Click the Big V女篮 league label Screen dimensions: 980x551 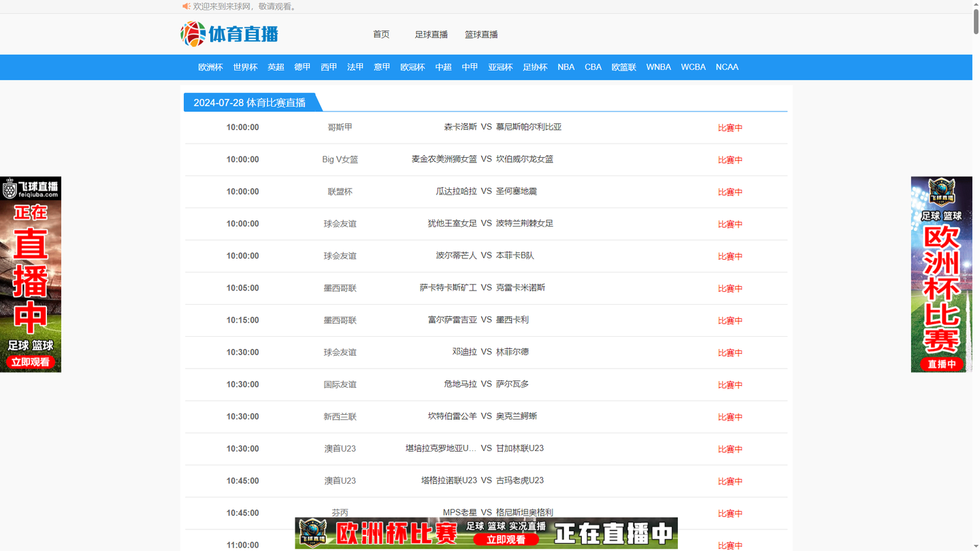pos(340,159)
